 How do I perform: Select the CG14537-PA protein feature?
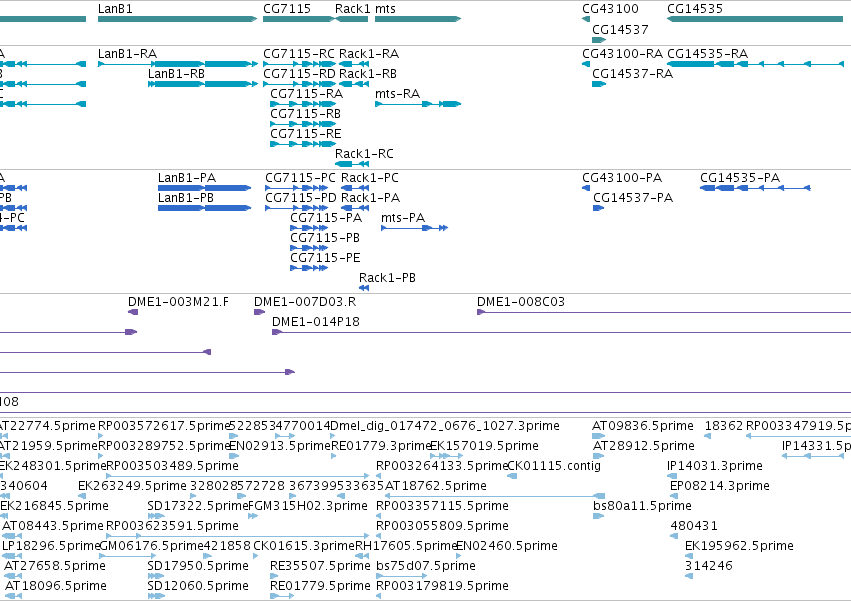(x=598, y=208)
